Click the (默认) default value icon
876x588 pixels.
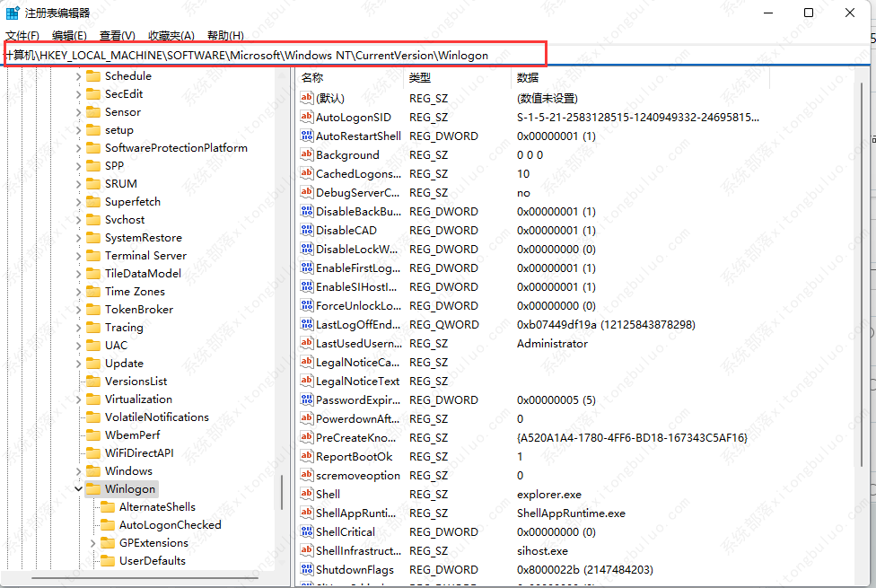pyautogui.click(x=306, y=99)
